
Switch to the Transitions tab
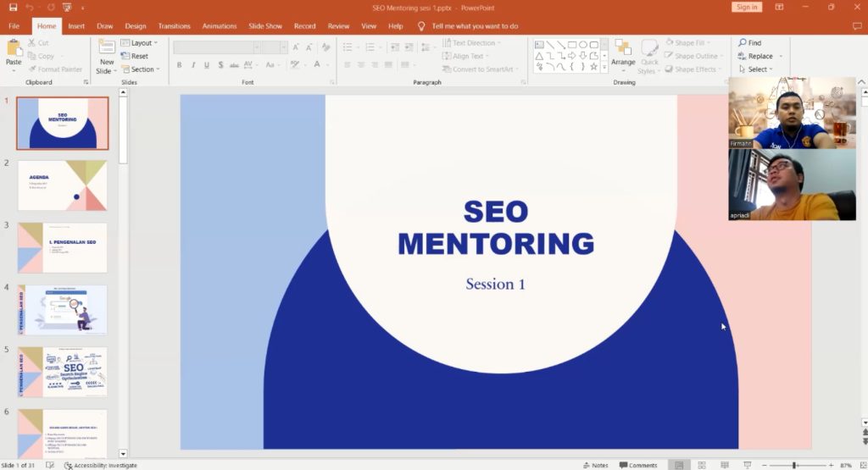pyautogui.click(x=174, y=26)
